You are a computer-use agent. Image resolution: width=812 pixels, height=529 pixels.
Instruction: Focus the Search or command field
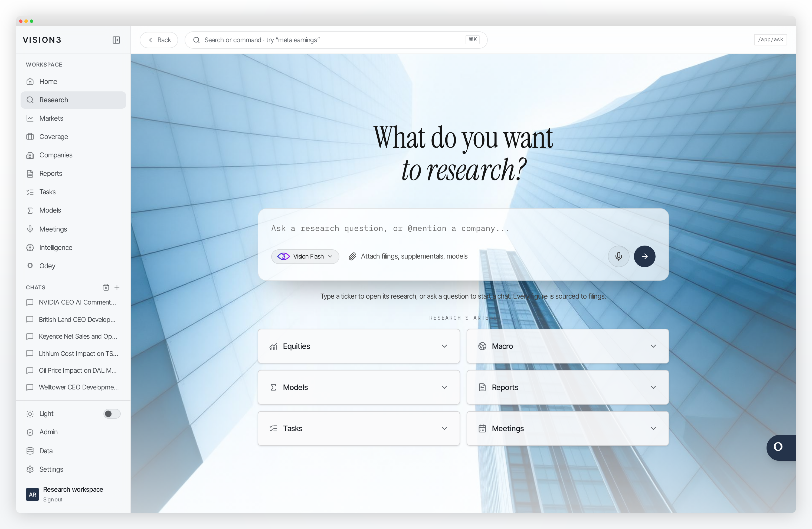coord(336,40)
